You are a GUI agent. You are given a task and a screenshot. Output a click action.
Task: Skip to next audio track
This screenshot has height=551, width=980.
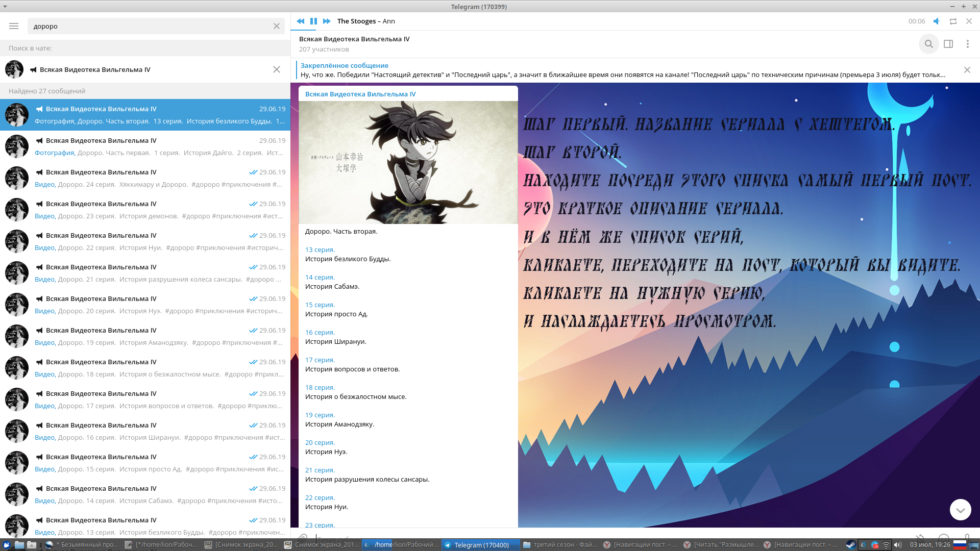click(x=327, y=21)
